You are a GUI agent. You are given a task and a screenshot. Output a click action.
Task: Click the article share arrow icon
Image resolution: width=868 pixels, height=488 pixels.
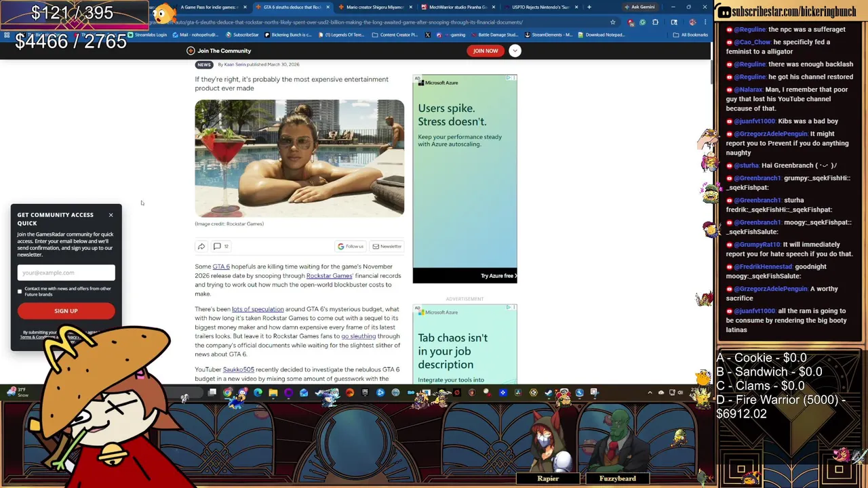click(201, 246)
